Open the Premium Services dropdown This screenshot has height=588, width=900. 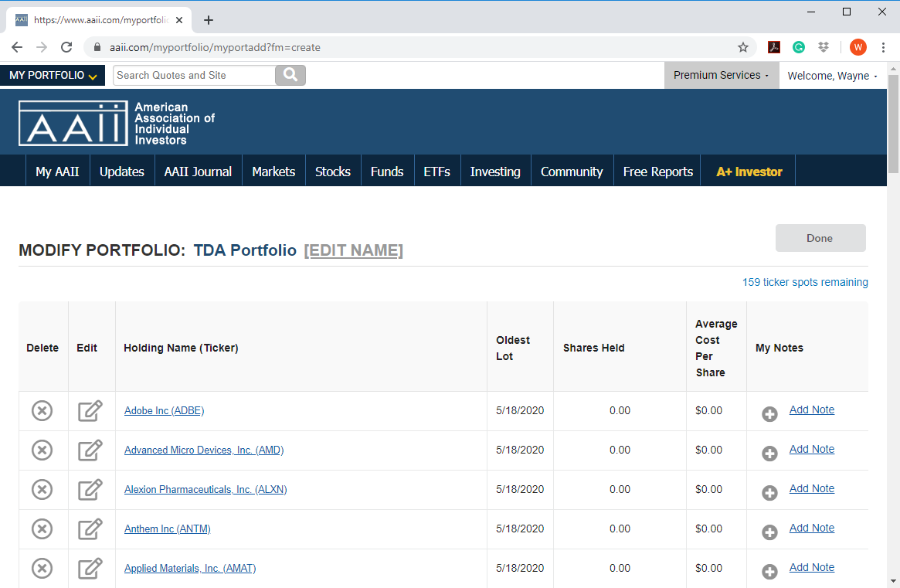tap(722, 75)
